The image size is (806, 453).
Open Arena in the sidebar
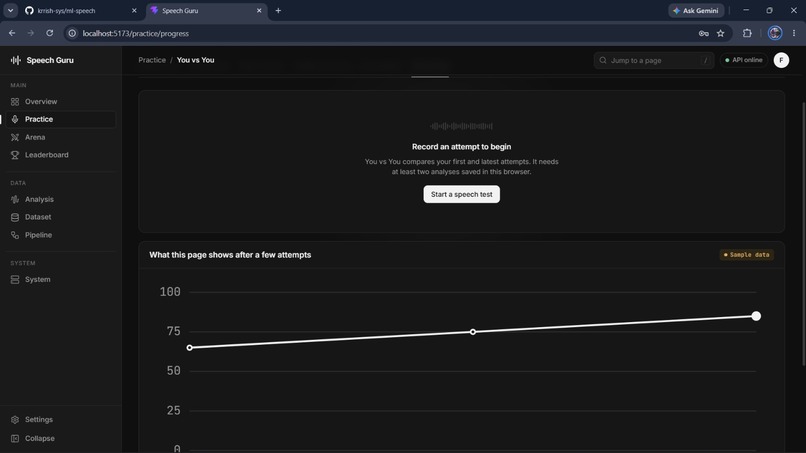pos(61,137)
